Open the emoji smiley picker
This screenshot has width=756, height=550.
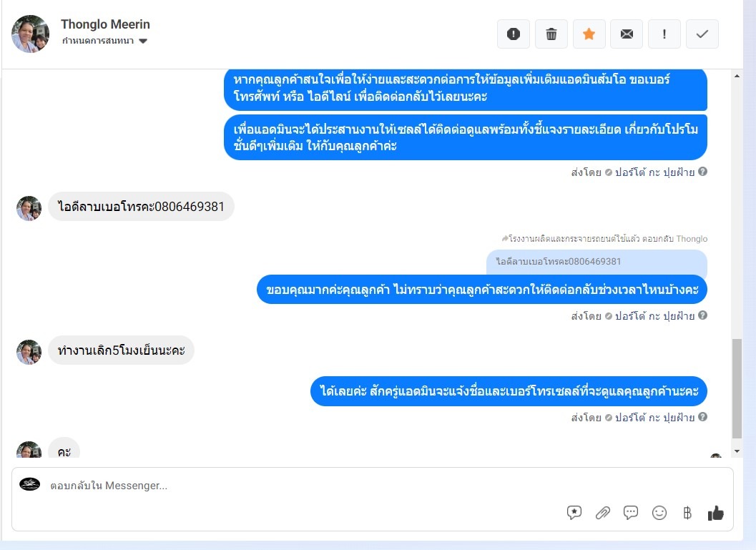point(659,512)
